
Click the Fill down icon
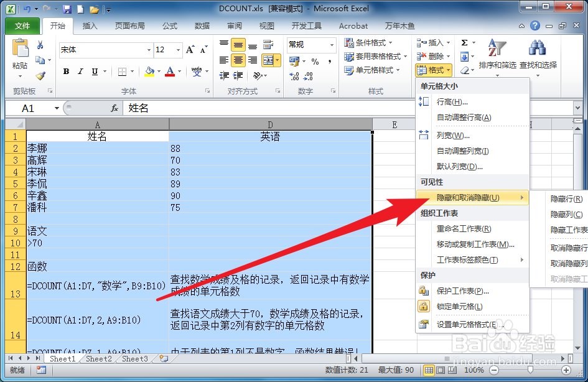[464, 57]
